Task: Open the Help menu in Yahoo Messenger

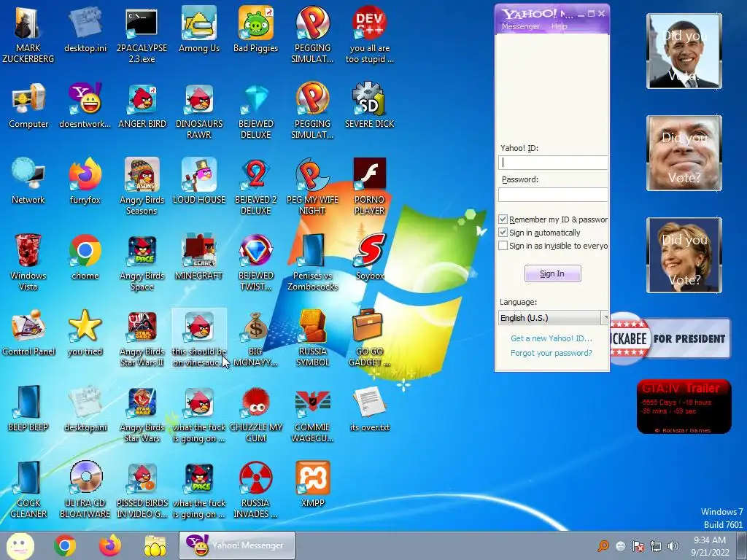Action: click(x=560, y=26)
